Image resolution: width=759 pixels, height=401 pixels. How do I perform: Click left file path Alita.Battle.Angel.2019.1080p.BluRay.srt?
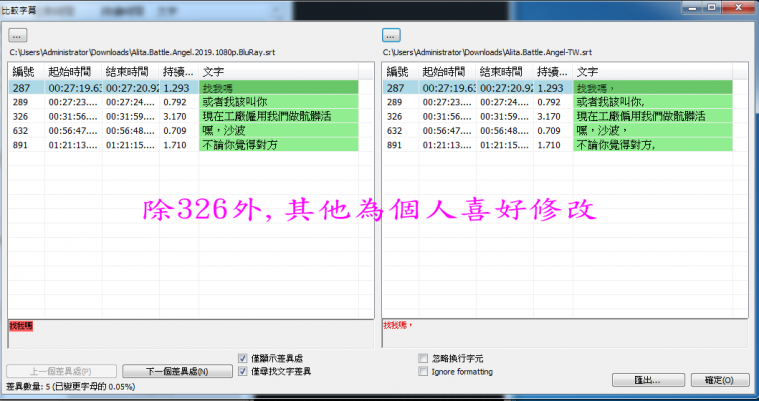click(142, 52)
